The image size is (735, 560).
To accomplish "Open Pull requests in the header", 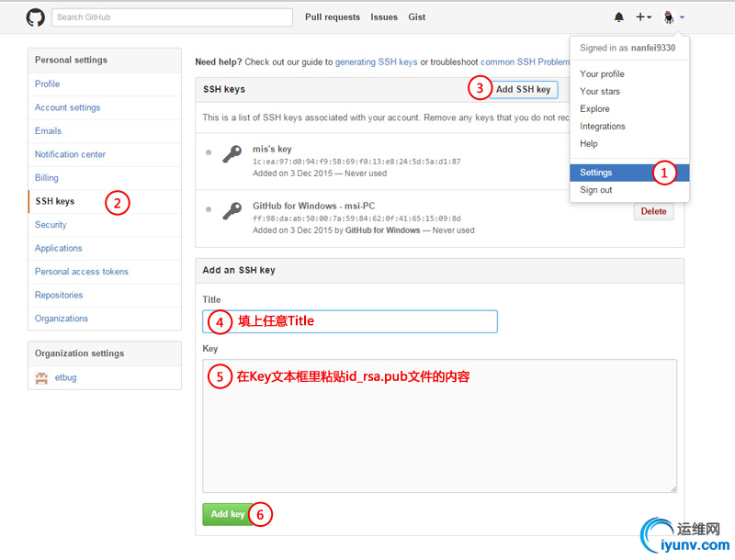I will pyautogui.click(x=333, y=17).
